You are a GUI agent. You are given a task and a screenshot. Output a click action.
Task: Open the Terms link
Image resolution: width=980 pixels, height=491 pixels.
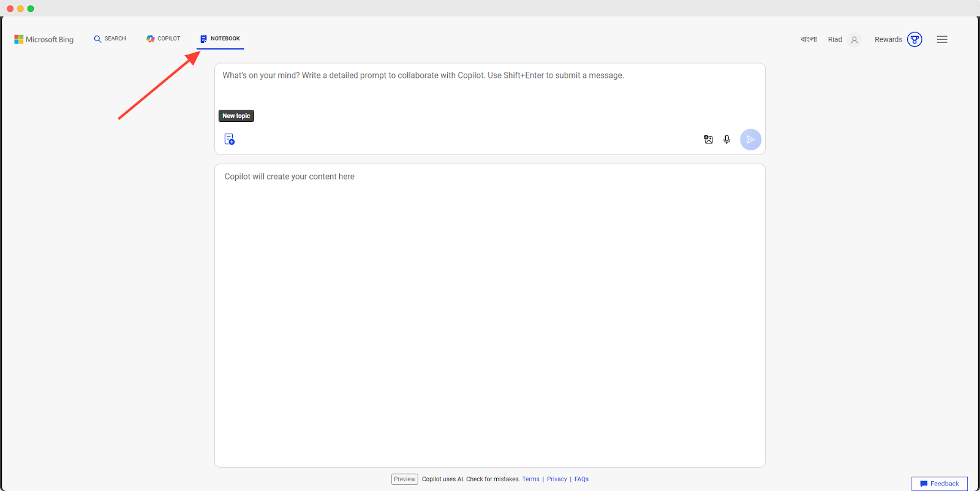530,479
